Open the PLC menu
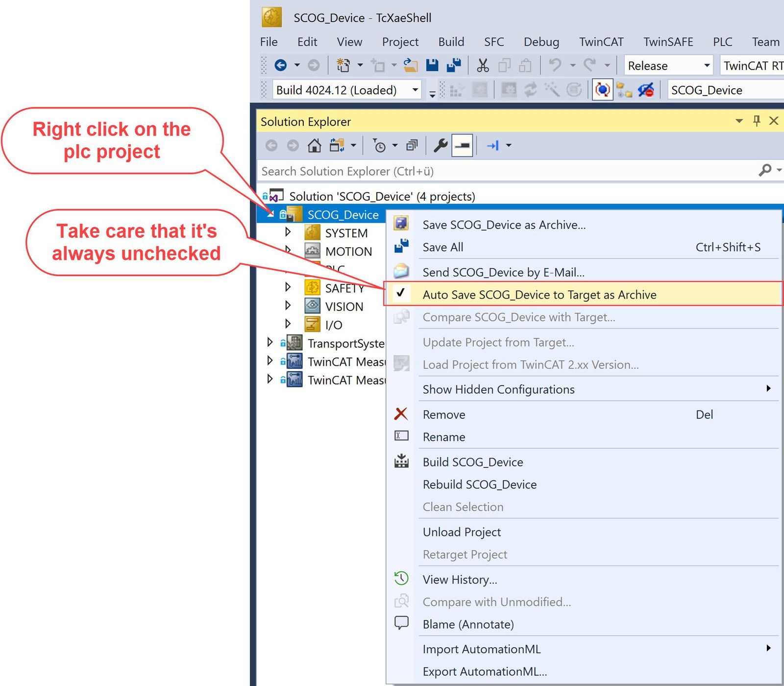Viewport: 784px width, 686px height. coord(722,42)
